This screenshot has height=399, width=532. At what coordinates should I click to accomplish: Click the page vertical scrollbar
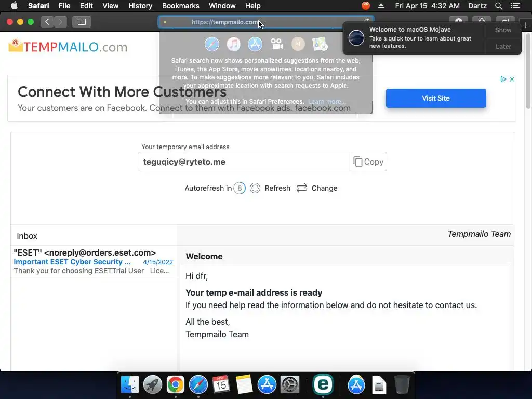pyautogui.click(x=528, y=71)
